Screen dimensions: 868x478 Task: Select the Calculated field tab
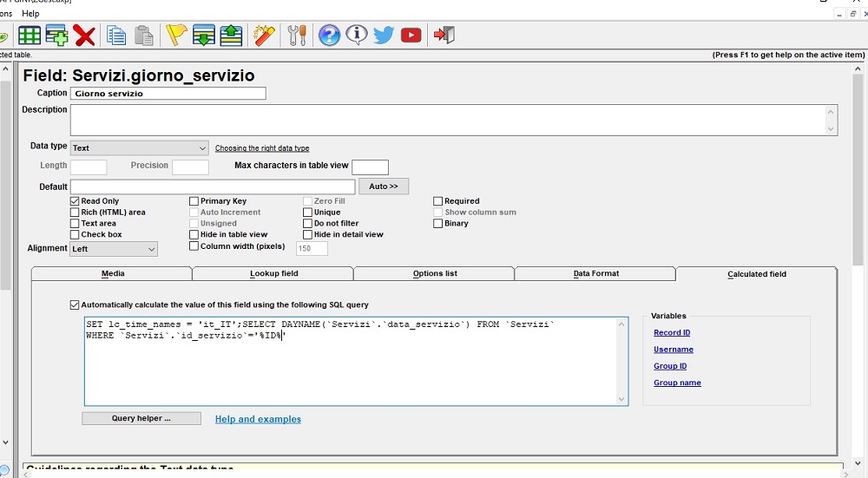pyautogui.click(x=756, y=274)
